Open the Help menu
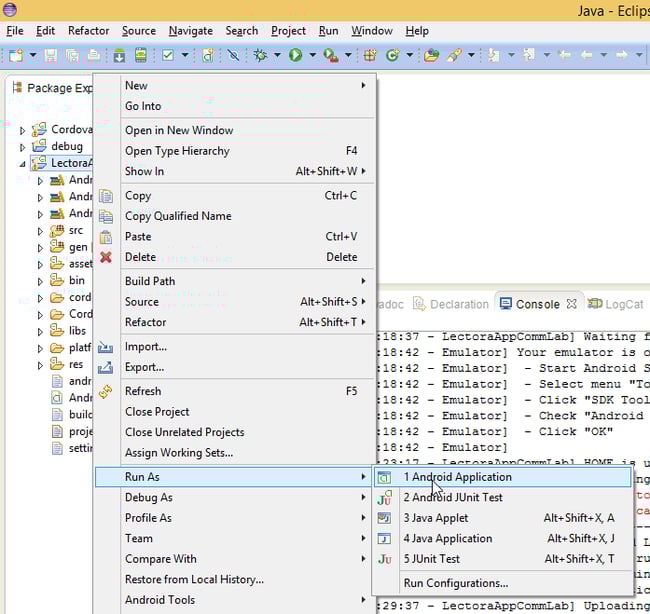The height and width of the screenshot is (614, 650). coord(417,31)
